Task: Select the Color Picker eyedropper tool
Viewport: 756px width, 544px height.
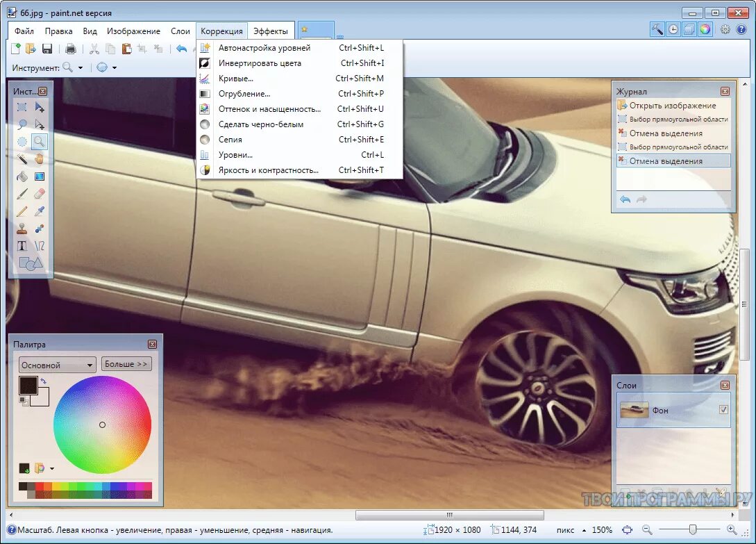Action: [40, 211]
